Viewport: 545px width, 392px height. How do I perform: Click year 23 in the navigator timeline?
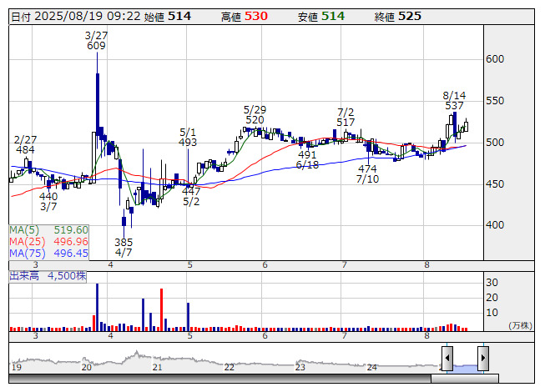tap(300, 367)
